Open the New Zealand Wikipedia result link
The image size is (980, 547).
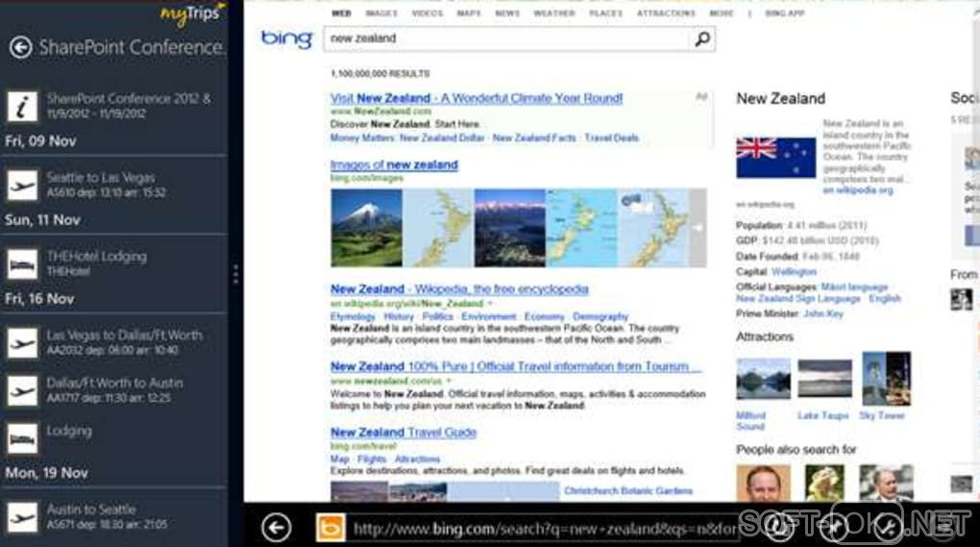pos(459,289)
